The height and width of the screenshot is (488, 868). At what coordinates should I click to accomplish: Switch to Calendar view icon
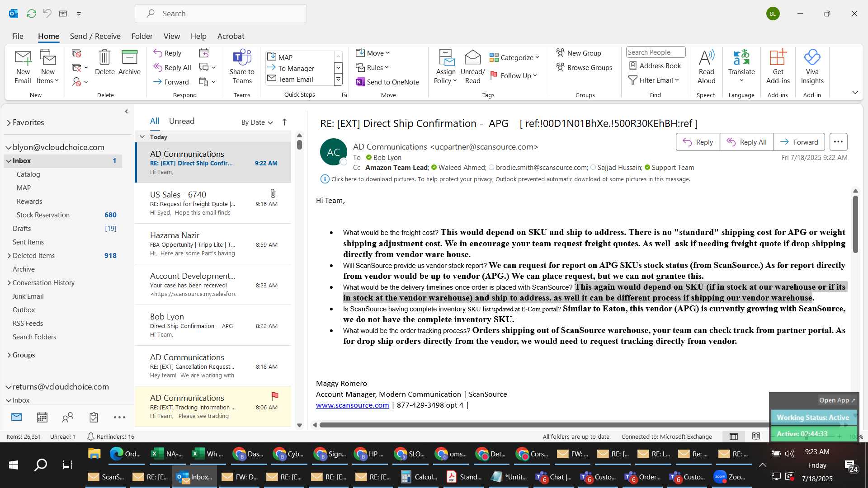(x=42, y=417)
